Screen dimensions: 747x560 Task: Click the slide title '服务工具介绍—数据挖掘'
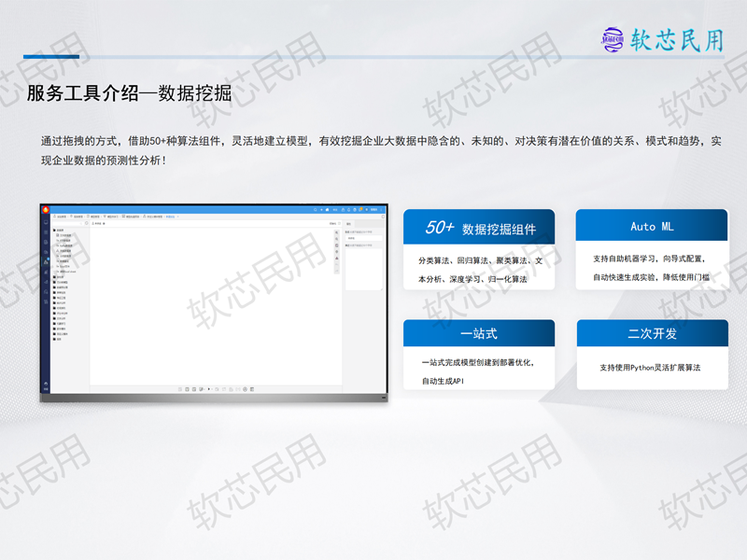click(129, 92)
